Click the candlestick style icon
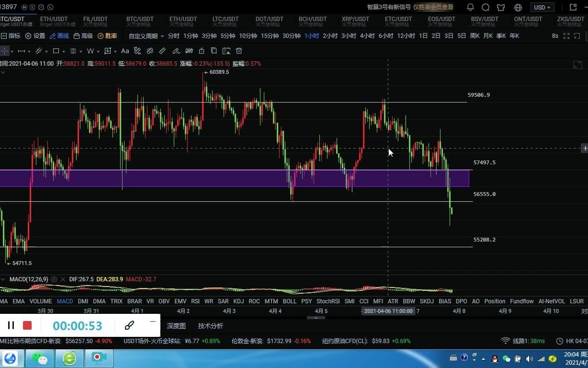 (x=189, y=51)
